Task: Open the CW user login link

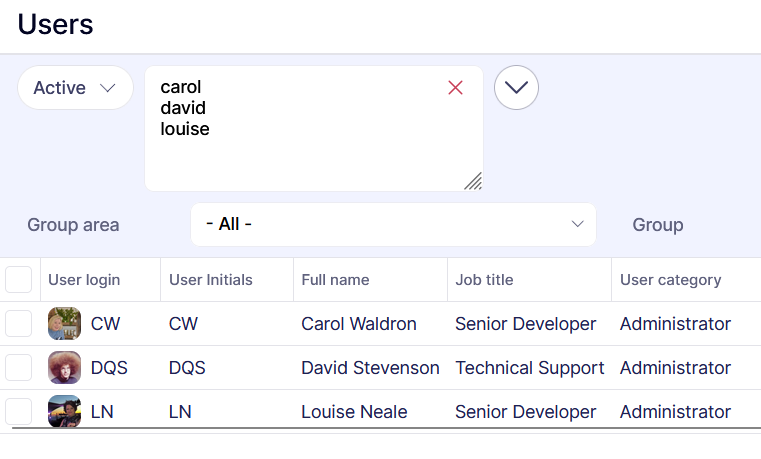Action: (105, 324)
